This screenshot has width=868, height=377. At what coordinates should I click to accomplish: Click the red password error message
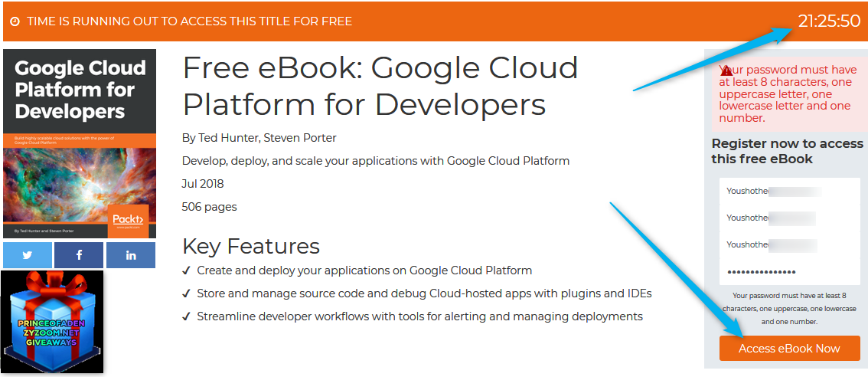coord(790,93)
